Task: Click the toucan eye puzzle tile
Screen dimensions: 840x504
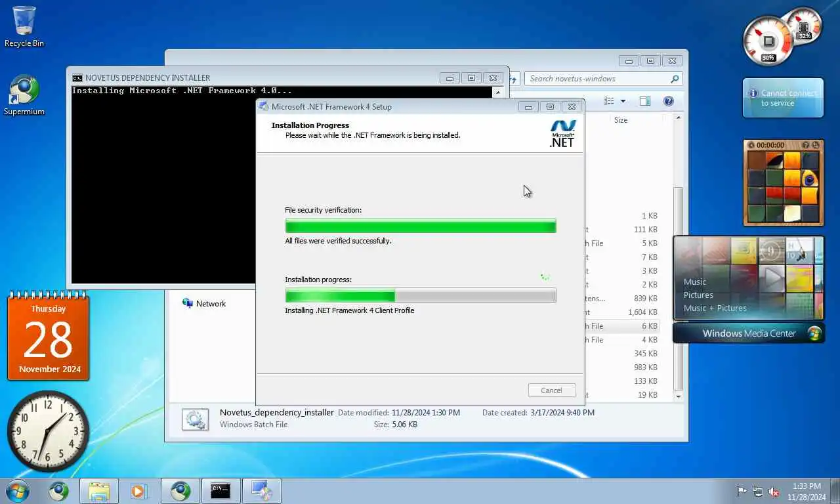Action: [810, 178]
